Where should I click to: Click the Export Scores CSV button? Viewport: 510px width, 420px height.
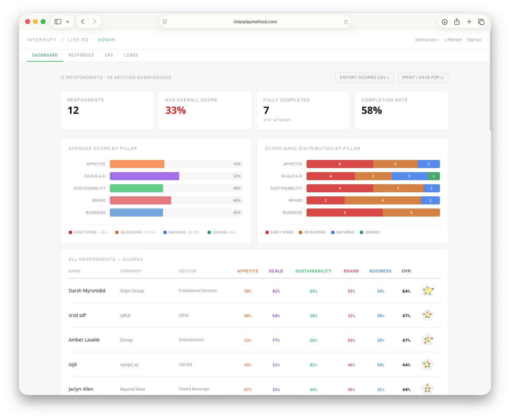point(364,77)
